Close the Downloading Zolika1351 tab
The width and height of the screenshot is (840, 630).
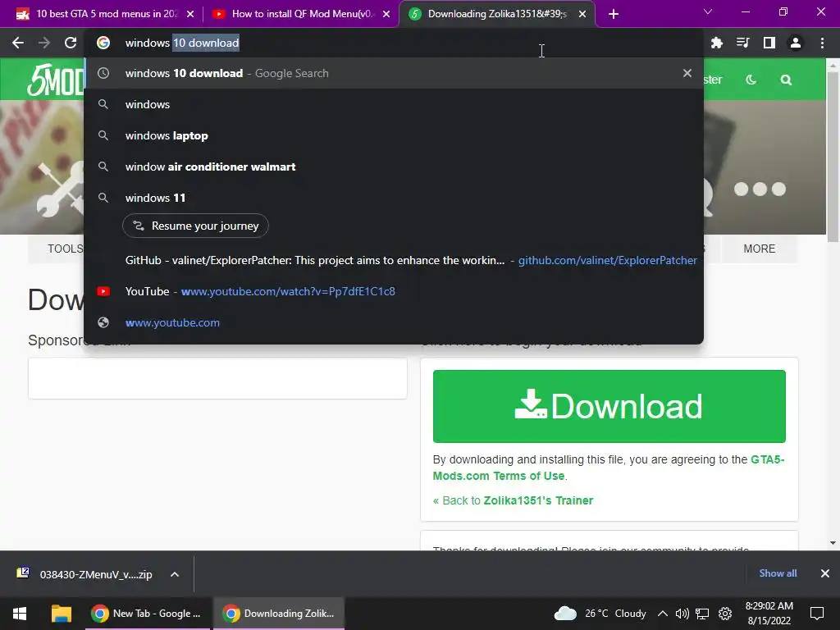point(582,14)
